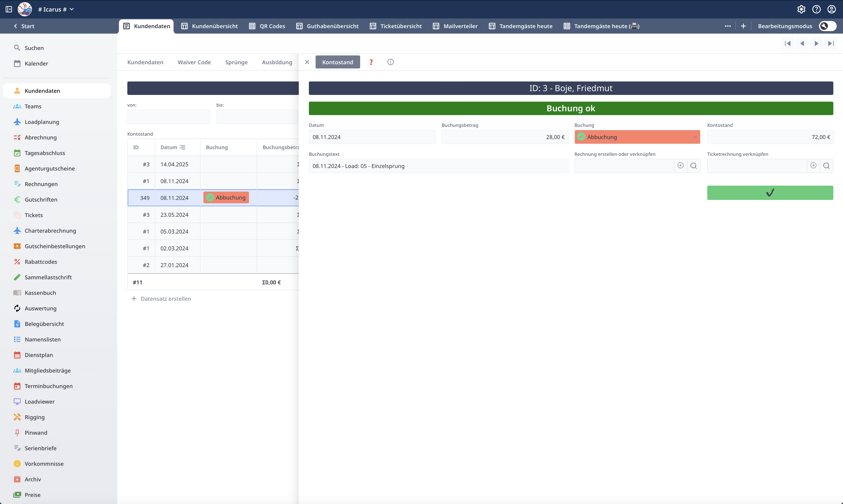This screenshot has width=843, height=504.
Task: Open settings gear in top bar
Action: [801, 9]
